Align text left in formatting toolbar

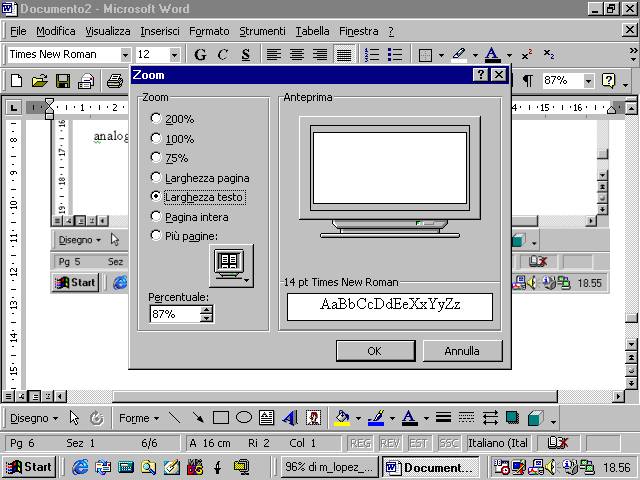pos(274,54)
